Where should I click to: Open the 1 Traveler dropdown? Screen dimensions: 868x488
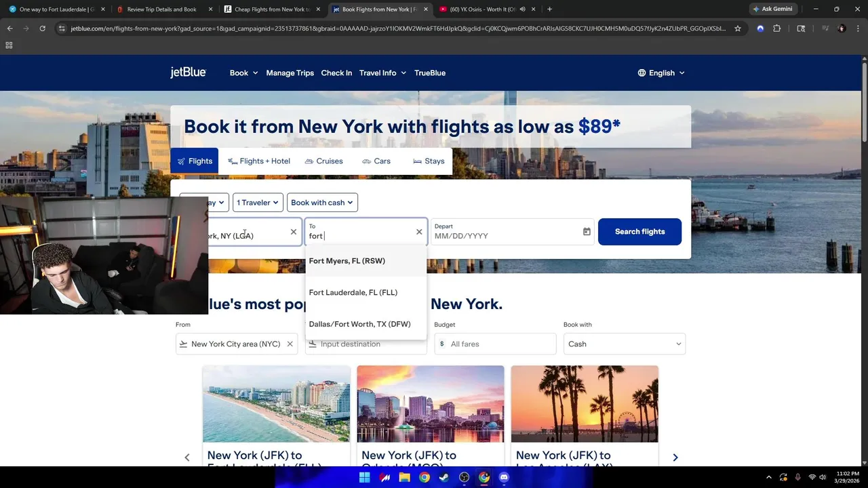258,203
